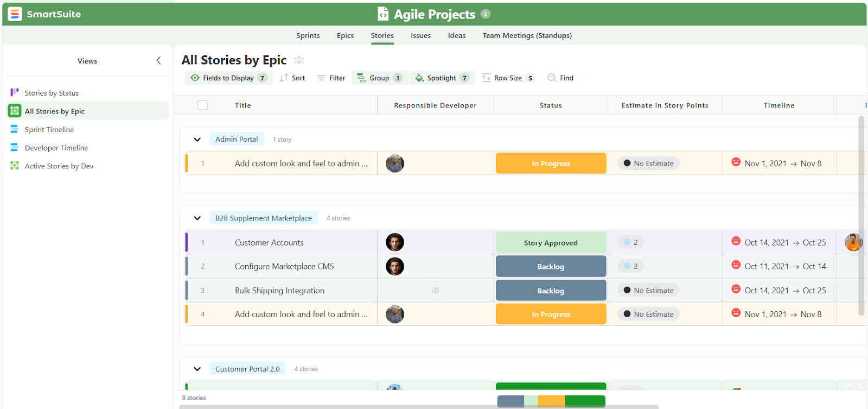Open the Admin Portal epic tag

pyautogui.click(x=237, y=139)
